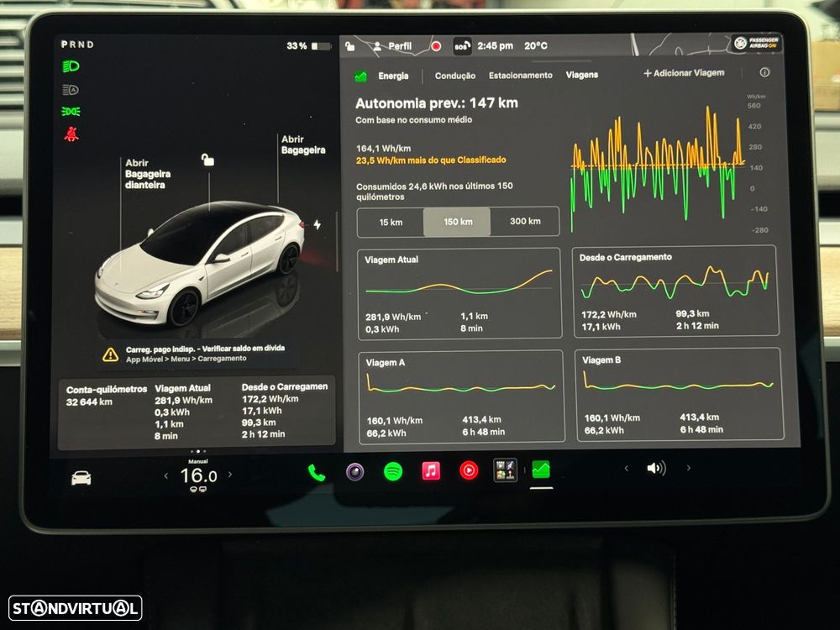
Task: Tap the SOS emergency icon
Action: point(462,46)
